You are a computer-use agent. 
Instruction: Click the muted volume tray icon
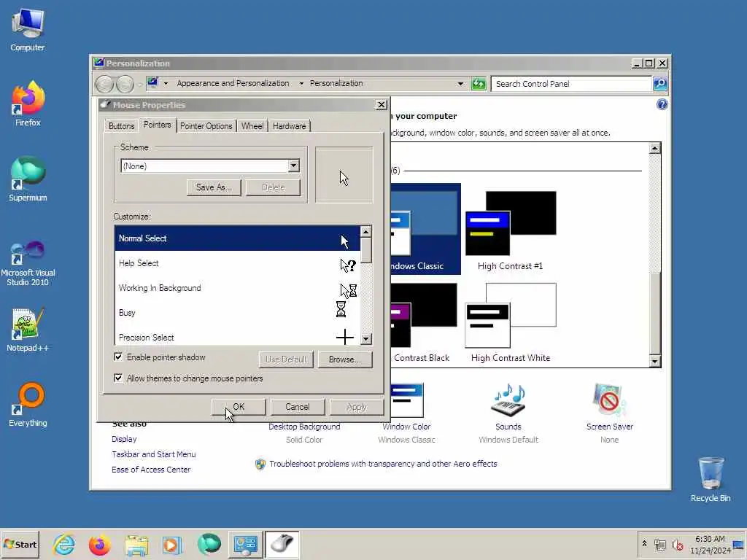(677, 544)
